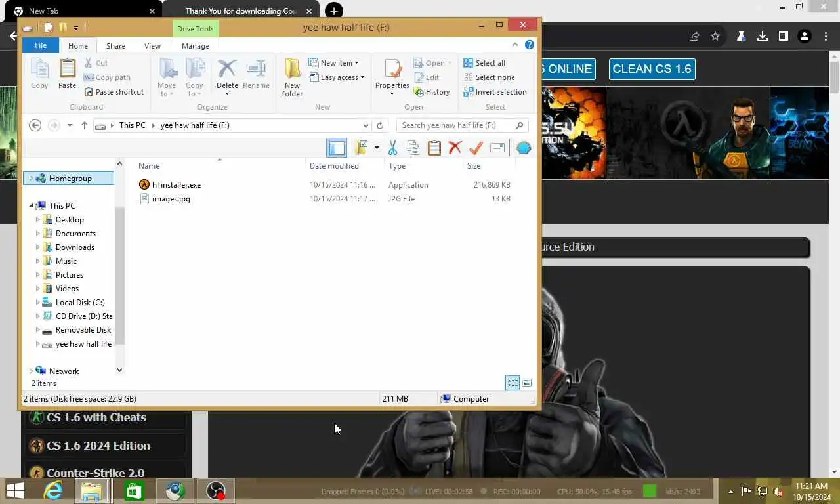Refresh the F: drive address bar

[380, 125]
